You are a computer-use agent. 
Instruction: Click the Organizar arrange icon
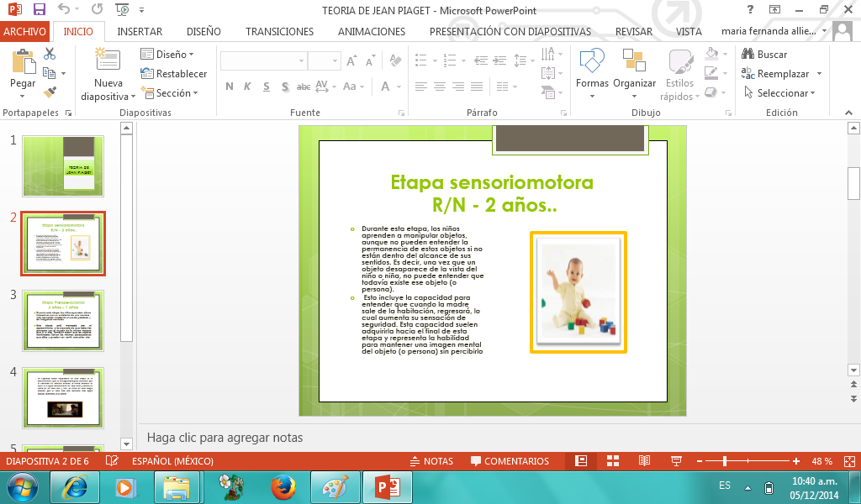point(634,63)
